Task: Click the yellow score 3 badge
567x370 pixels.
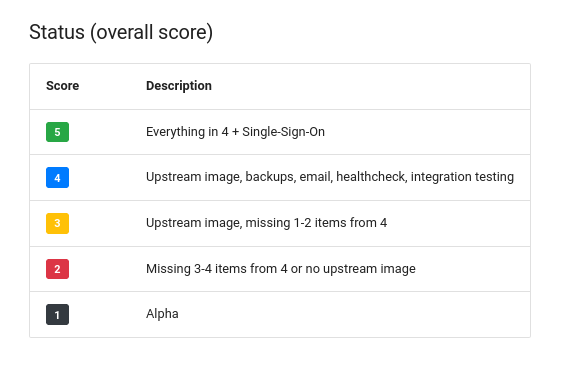Action: tap(57, 223)
